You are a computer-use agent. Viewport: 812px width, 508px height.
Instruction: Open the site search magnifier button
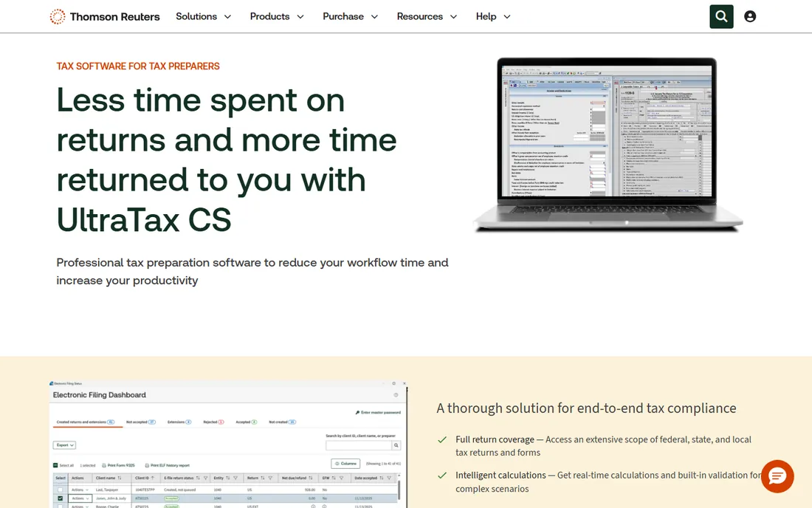[721, 16]
